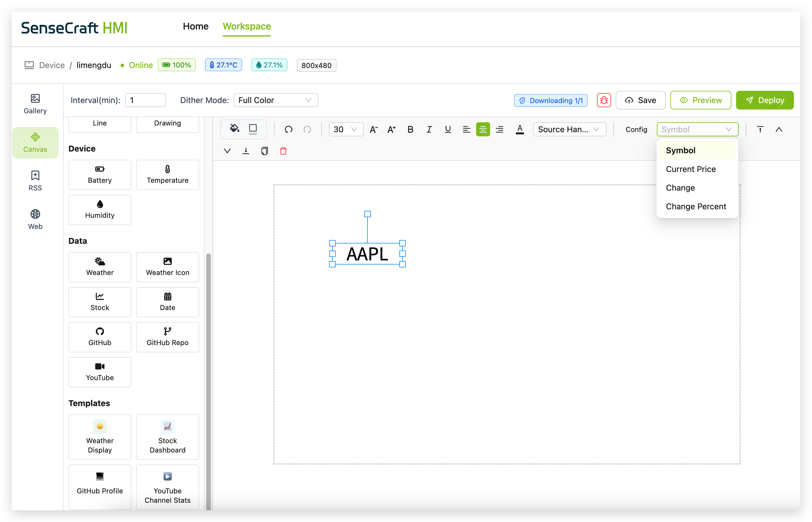Open the font size dropdown
Image resolution: width=812 pixels, height=522 pixels.
pyautogui.click(x=346, y=129)
